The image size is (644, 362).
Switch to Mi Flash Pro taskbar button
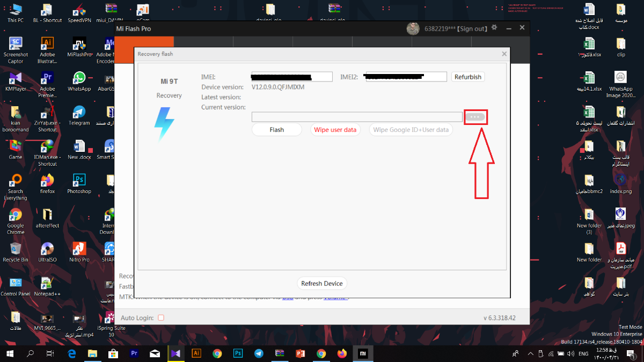[x=363, y=353]
